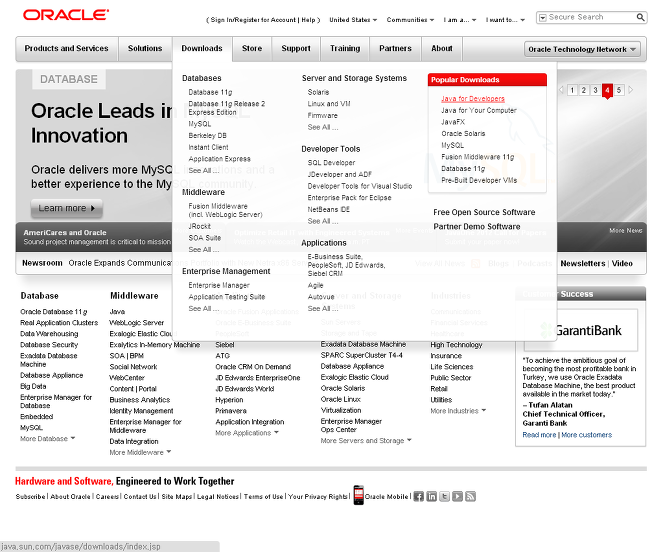
Task: Click Your Privacy Rights footer link
Action: [x=318, y=497]
